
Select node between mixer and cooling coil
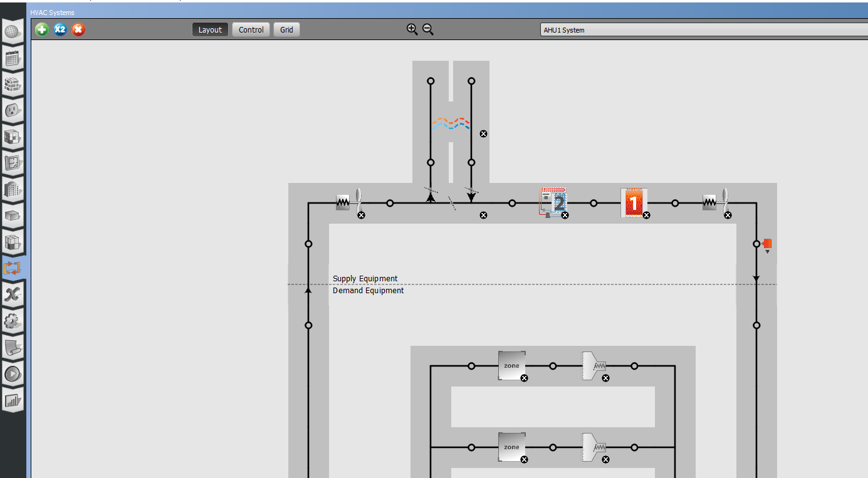pos(512,203)
